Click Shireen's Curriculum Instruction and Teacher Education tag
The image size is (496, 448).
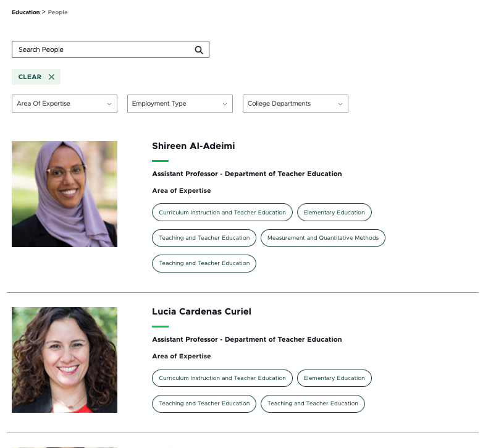pyautogui.click(x=222, y=213)
